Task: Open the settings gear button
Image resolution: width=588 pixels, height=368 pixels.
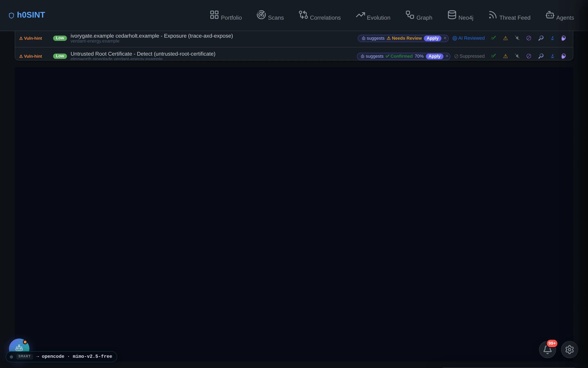Action: click(x=569, y=350)
